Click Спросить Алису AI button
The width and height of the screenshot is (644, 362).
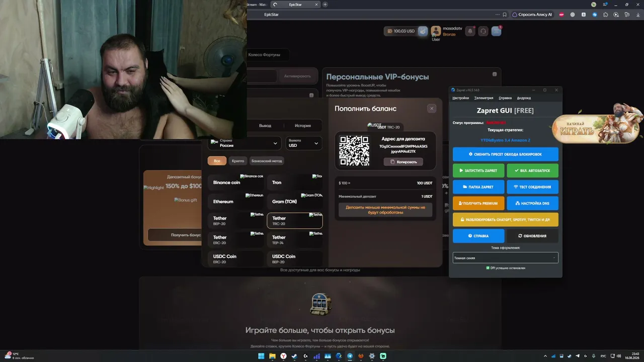532,15
